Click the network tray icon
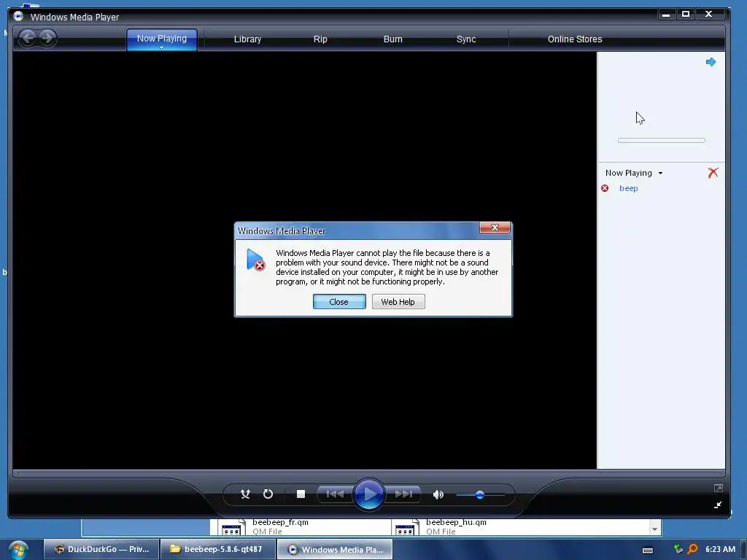Screen dimensions: 747x560 678,549
